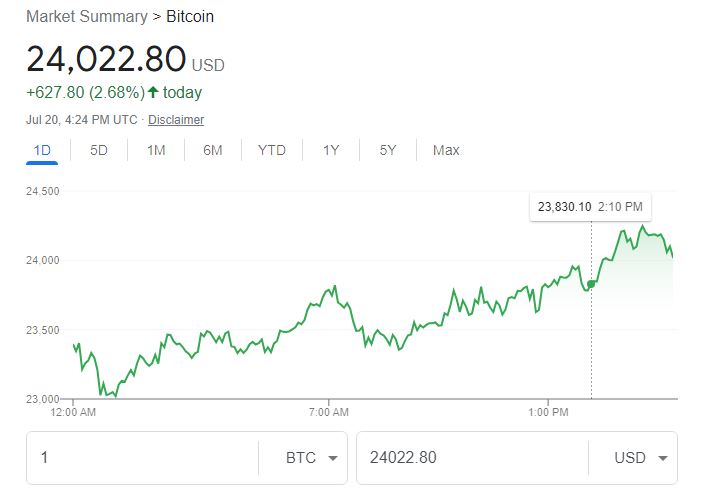Expand the USD currency dropdown
The height and width of the screenshot is (496, 710).
(640, 458)
